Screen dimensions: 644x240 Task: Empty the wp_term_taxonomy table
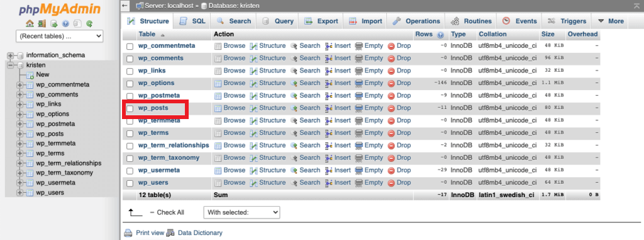(369, 157)
